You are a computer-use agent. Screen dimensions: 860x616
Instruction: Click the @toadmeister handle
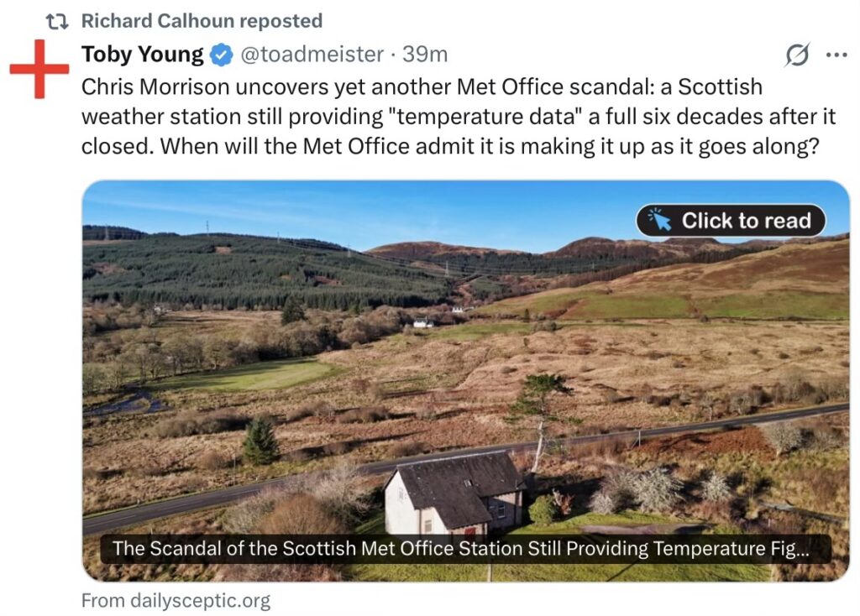pyautogui.click(x=312, y=55)
